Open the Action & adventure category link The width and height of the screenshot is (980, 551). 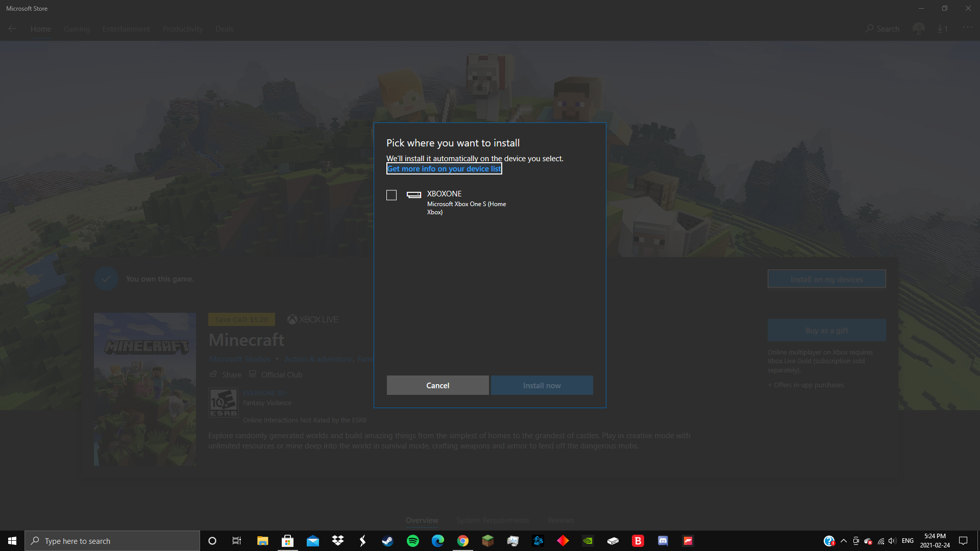(x=318, y=359)
